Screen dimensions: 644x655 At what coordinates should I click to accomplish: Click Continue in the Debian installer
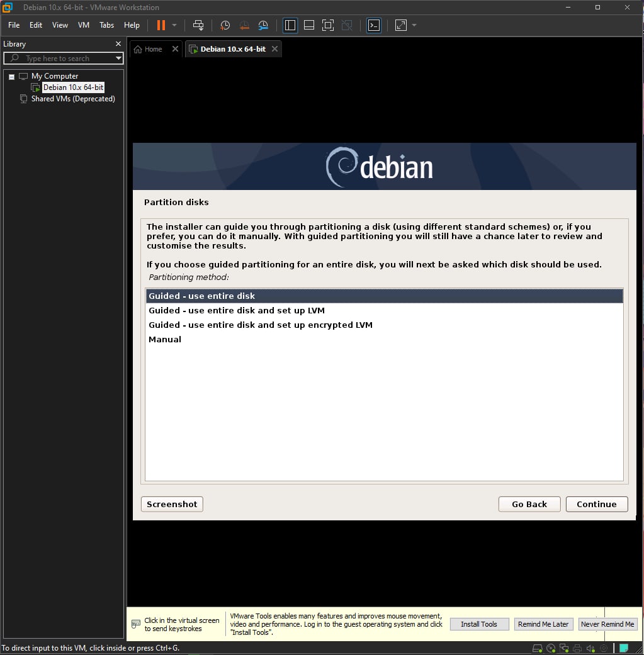[x=597, y=504]
